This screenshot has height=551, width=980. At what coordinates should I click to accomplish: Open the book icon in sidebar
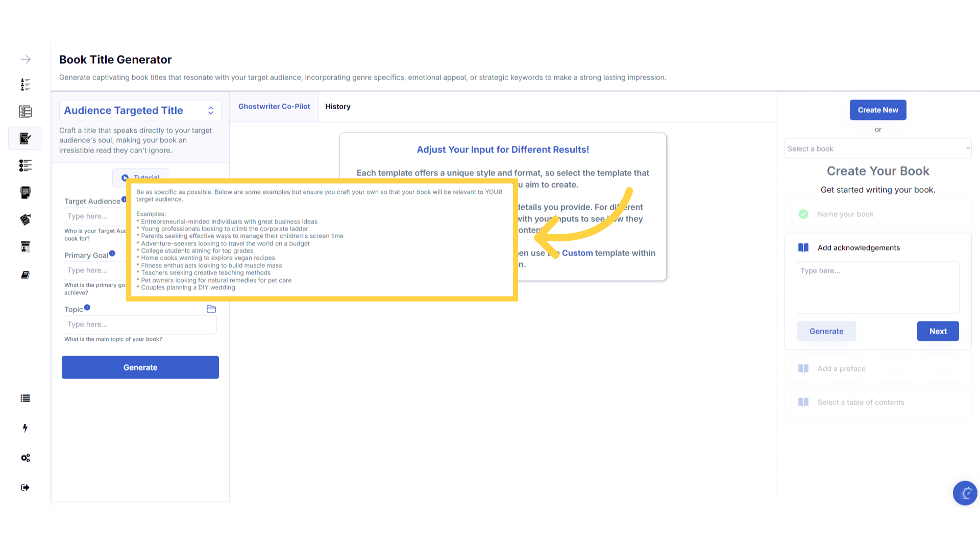pyautogui.click(x=25, y=275)
